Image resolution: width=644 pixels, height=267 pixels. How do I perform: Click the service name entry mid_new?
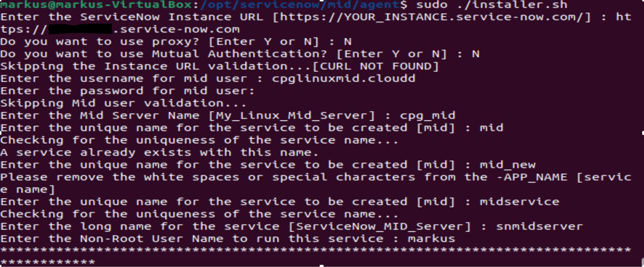(x=507, y=165)
